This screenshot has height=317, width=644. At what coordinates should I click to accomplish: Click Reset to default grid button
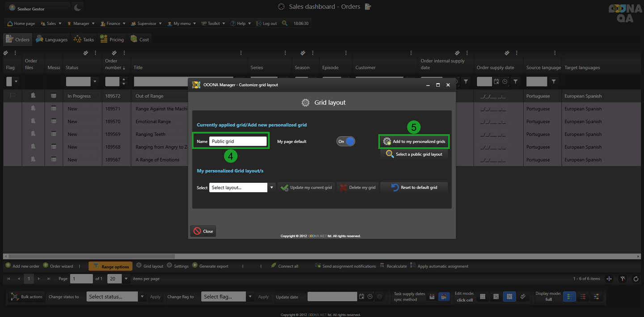click(x=414, y=187)
